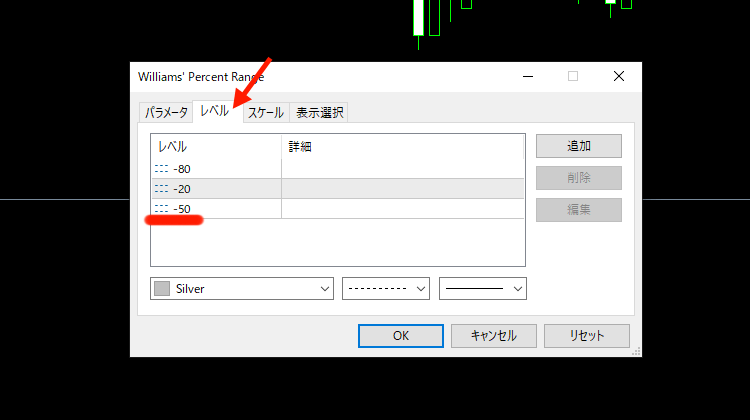
Task: Click the dashed line icon beside -50
Action: point(162,209)
